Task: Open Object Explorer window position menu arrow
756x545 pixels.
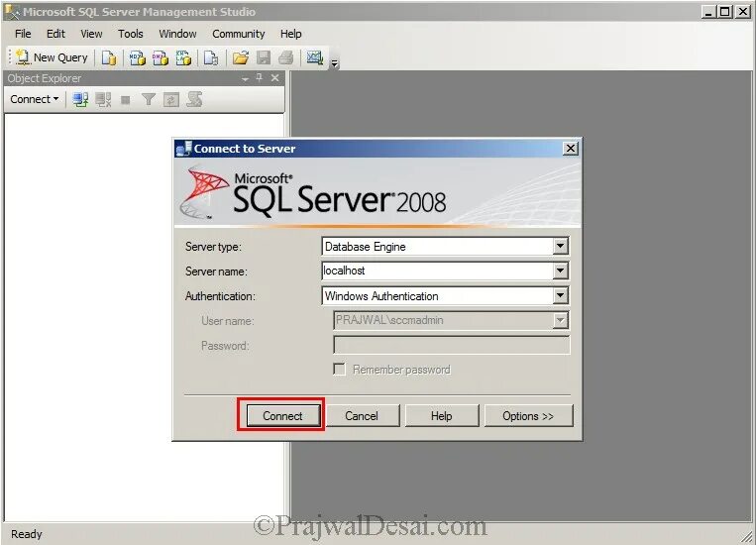Action: coord(246,78)
